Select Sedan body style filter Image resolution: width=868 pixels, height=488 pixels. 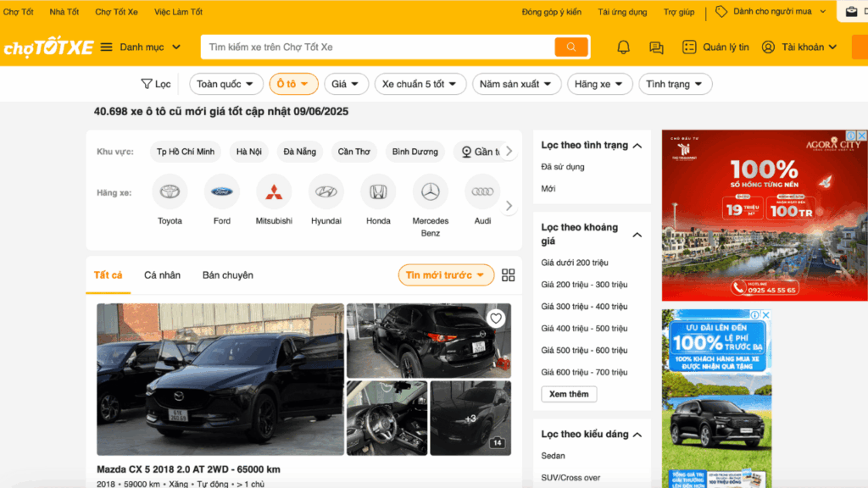[554, 456]
